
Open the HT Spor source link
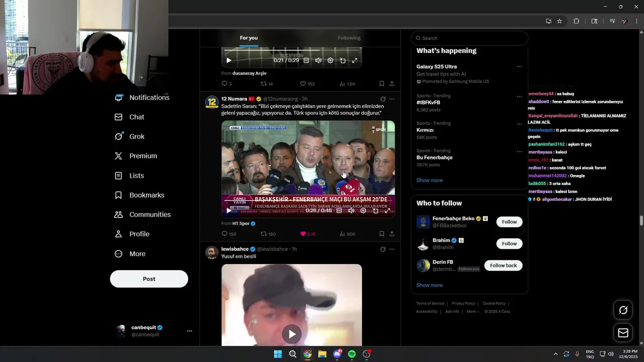point(244,224)
